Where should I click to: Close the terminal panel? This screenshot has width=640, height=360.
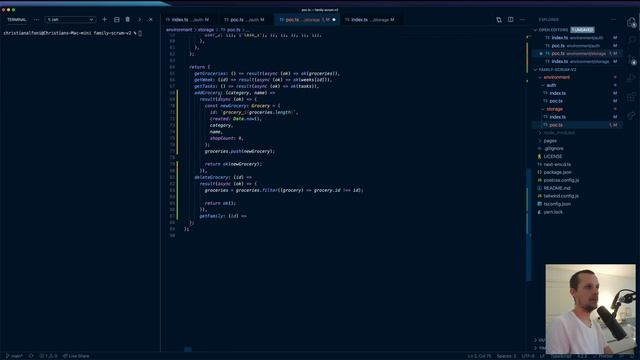(151, 19)
